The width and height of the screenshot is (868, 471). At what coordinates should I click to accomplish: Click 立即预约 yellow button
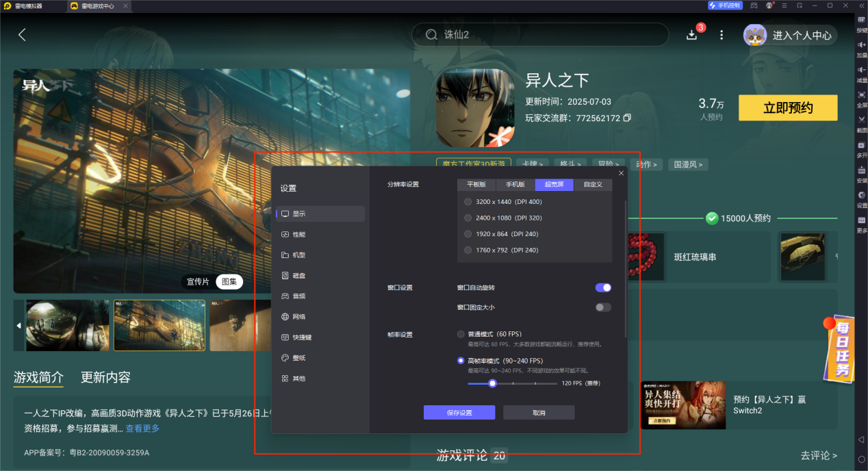(788, 108)
